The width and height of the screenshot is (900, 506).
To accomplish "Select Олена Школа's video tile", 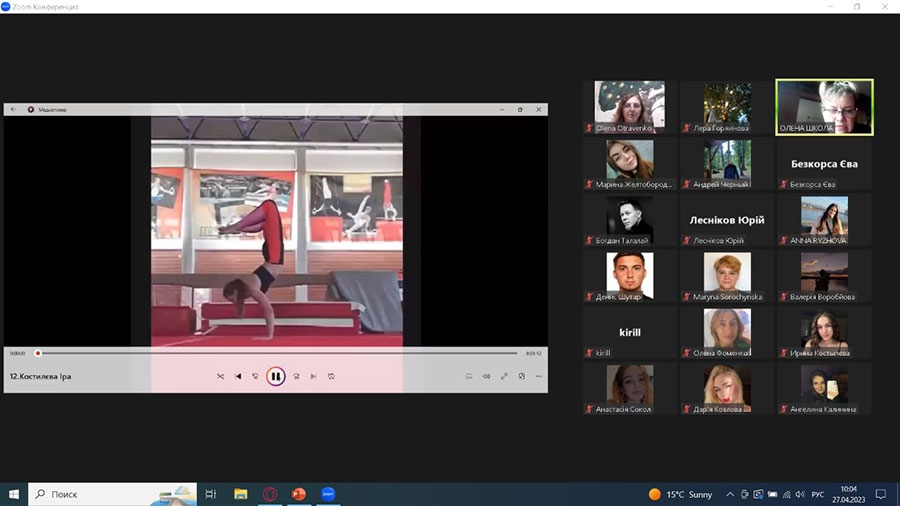I will tap(825, 106).
